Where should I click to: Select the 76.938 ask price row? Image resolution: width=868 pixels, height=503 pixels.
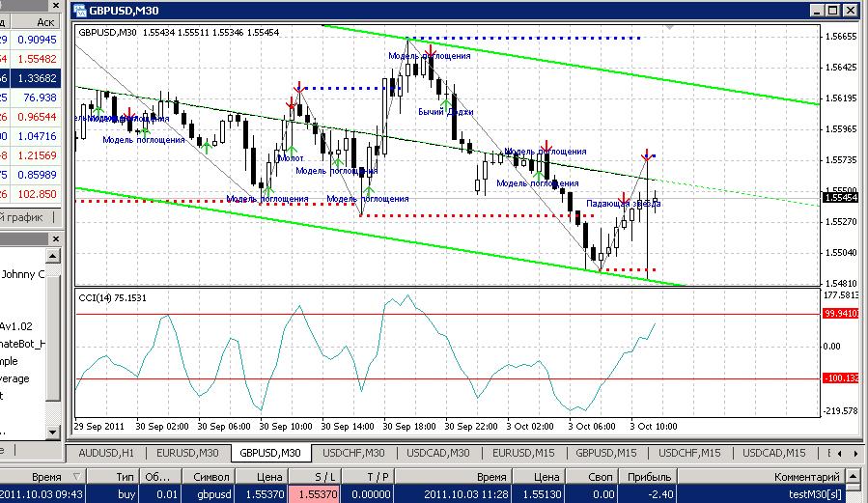31,98
